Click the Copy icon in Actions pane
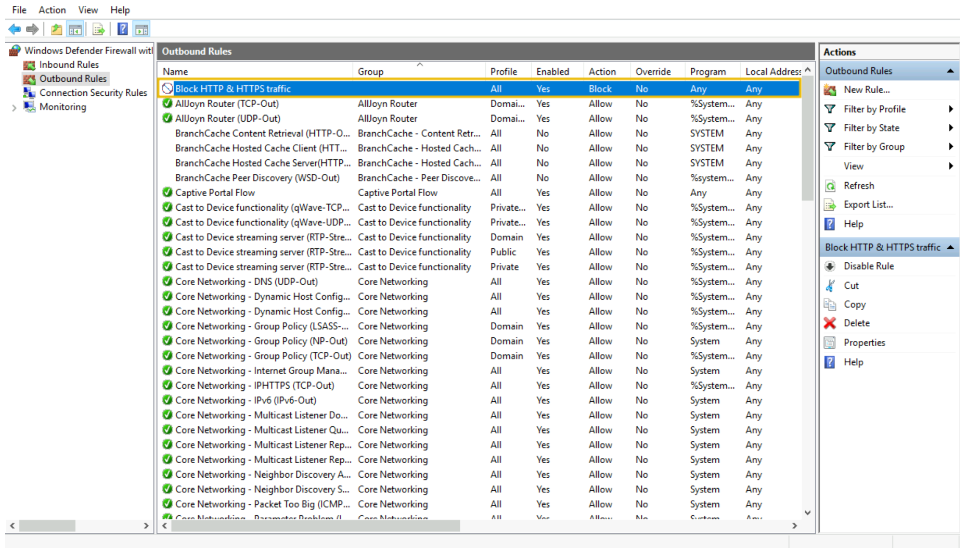980x548 pixels. [830, 304]
